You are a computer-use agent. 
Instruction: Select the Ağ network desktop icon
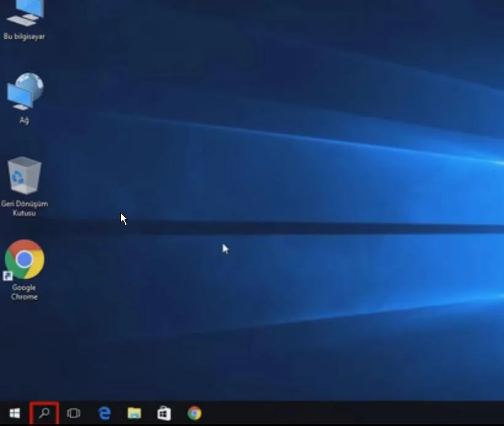(x=25, y=92)
